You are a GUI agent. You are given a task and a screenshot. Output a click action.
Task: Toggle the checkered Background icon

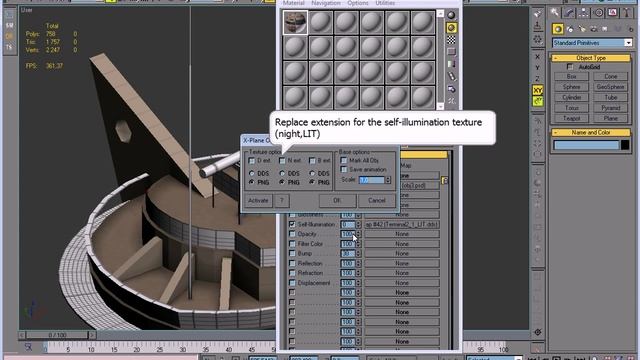coord(451,40)
